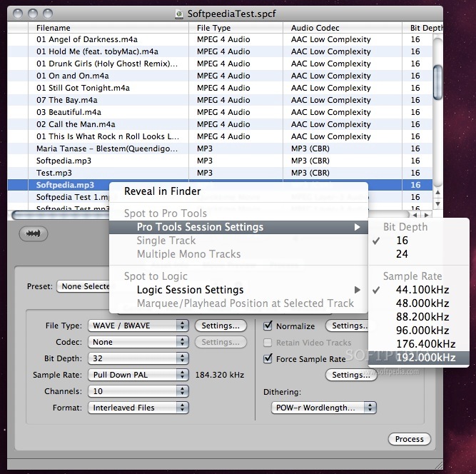Open the File Type dropdown
Viewport: 476px width, 474px height.
pyautogui.click(x=138, y=326)
